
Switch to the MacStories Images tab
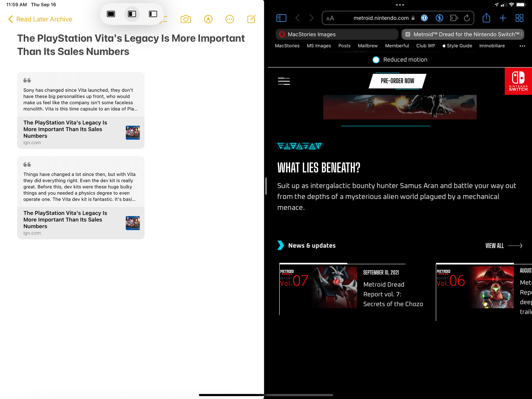coord(337,34)
